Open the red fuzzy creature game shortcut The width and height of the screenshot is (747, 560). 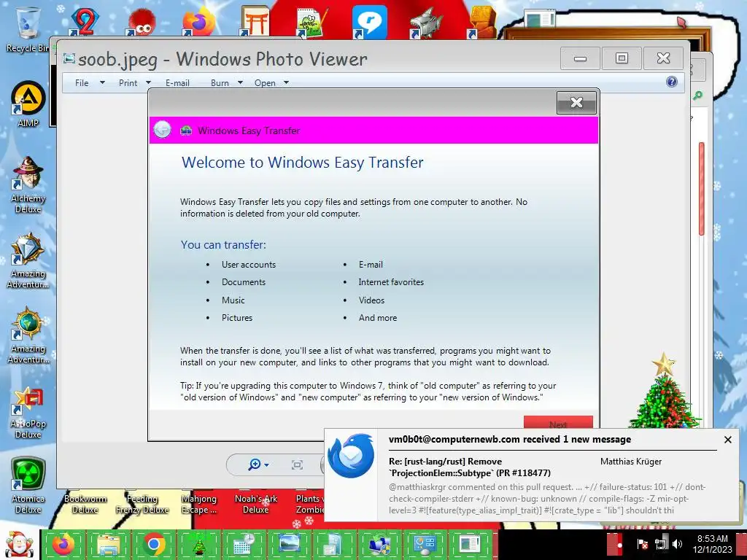tap(141, 23)
